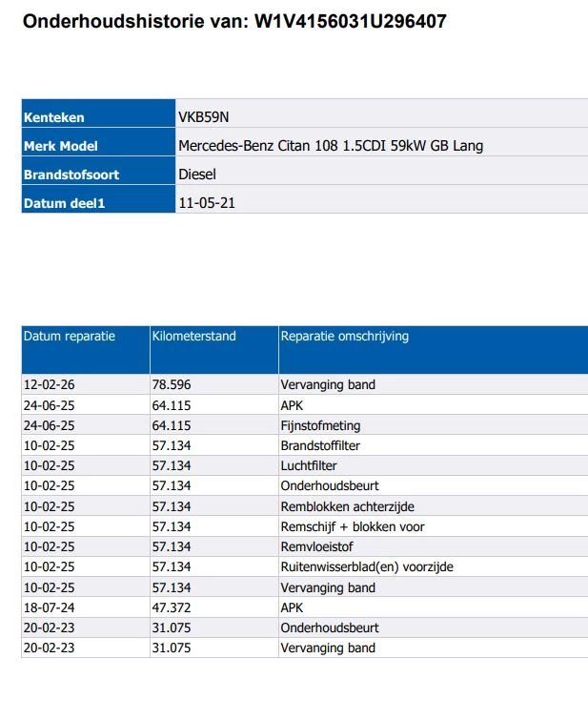Select the Ruitenwisserblad(en) voorzijde entry
The height and width of the screenshot is (720, 588).
[367, 567]
